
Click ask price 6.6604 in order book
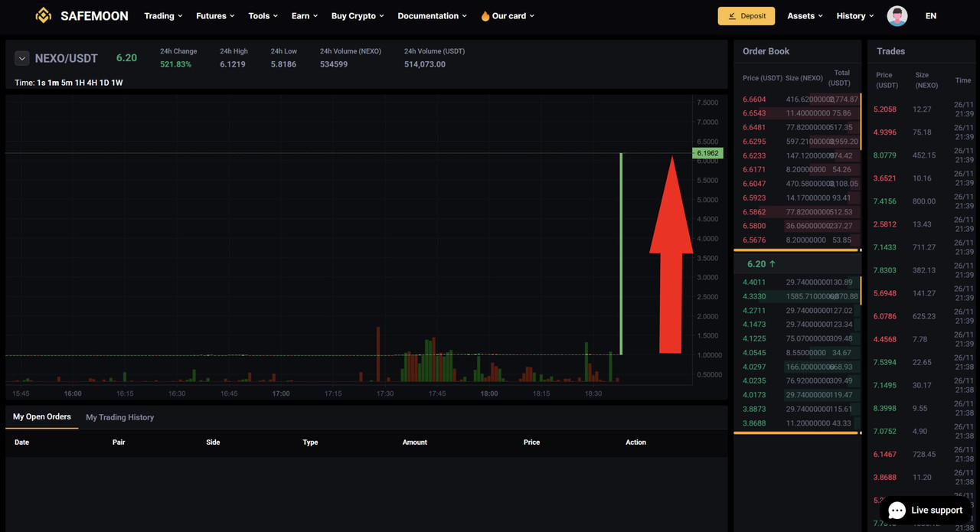[754, 100]
